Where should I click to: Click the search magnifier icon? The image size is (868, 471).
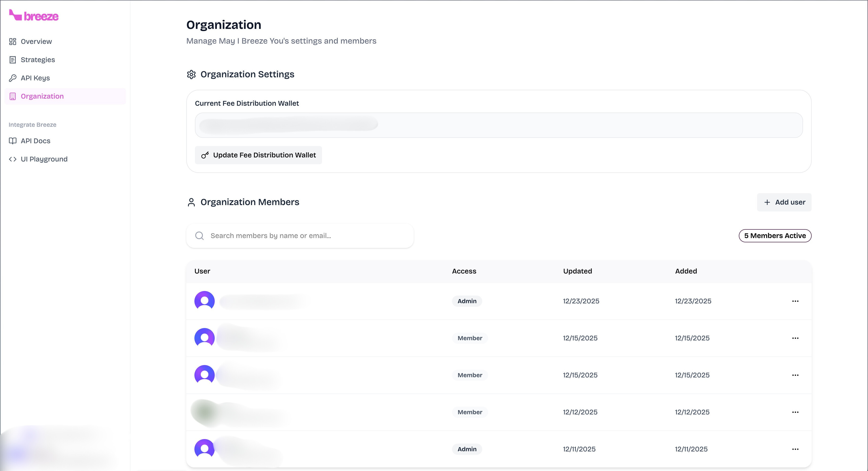199,236
